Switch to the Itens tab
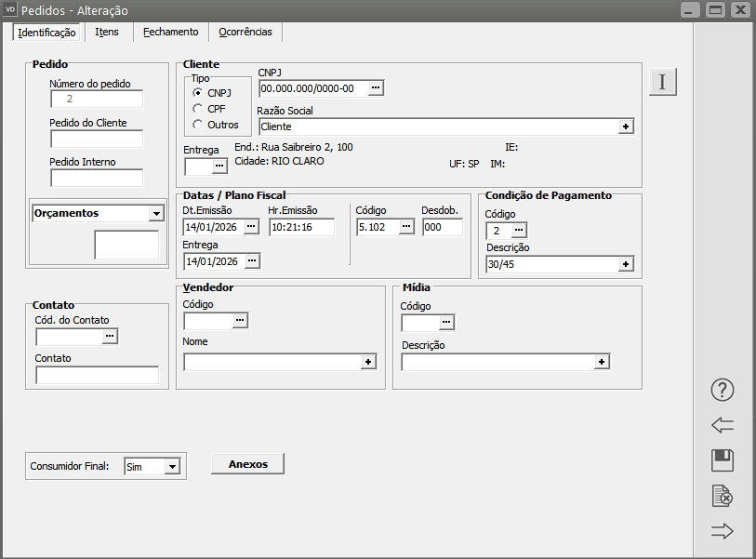Screen dimensions: 756x559 point(107,32)
